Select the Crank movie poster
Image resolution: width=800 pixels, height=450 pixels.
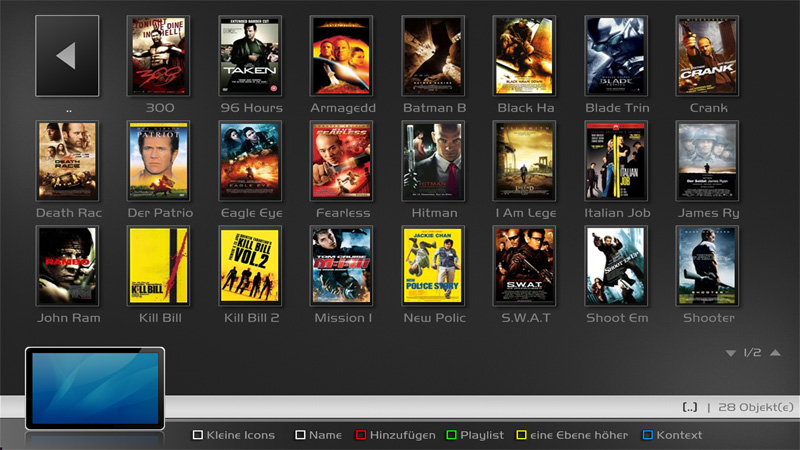707,56
